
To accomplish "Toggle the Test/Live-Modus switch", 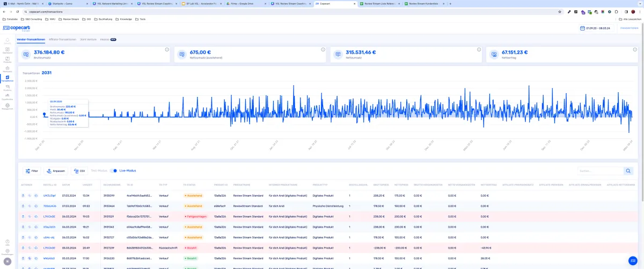I will point(113,171).
